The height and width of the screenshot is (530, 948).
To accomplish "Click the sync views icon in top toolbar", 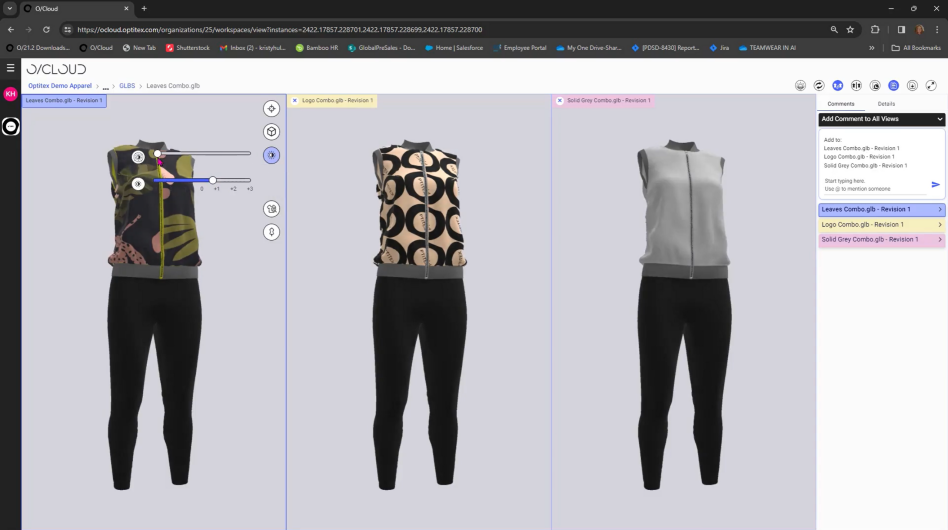I will pyautogui.click(x=819, y=86).
